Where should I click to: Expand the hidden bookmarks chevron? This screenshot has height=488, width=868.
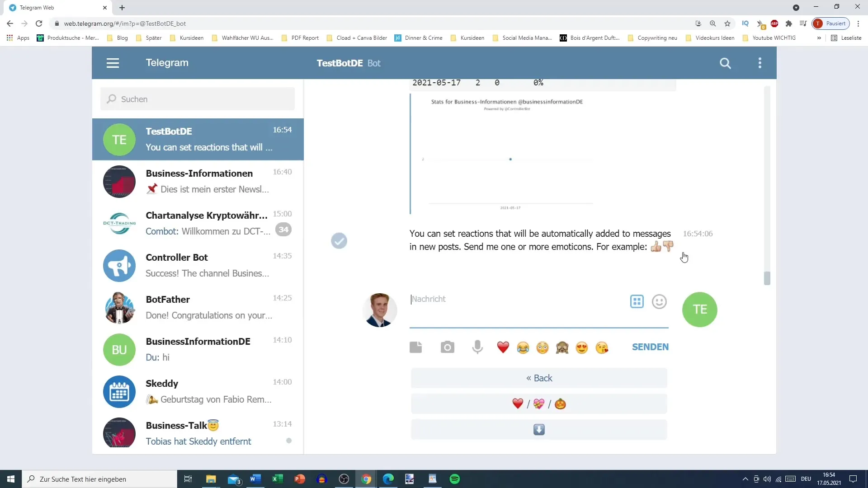tap(819, 38)
